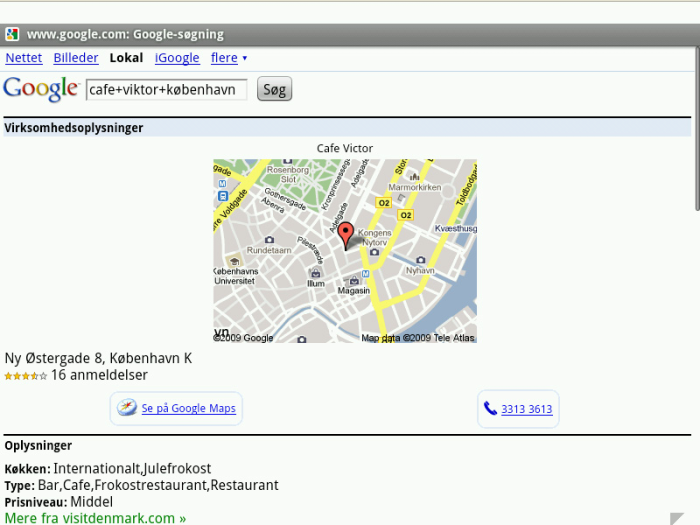Viewport: 700px width, 525px height.
Task: Select the Lokal tab
Action: [x=126, y=58]
